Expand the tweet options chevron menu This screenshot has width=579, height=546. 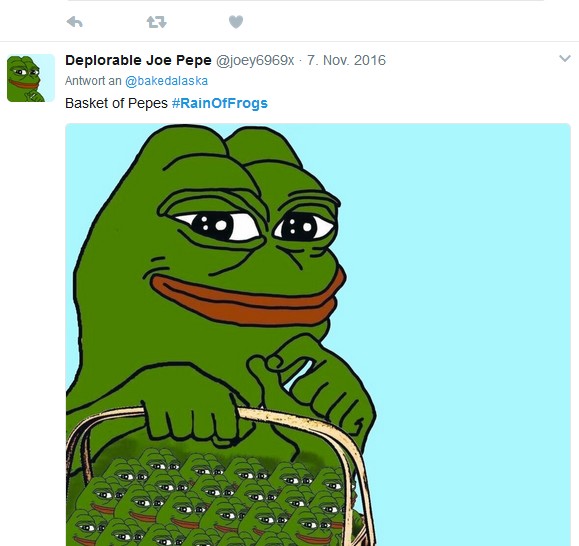(x=565, y=58)
